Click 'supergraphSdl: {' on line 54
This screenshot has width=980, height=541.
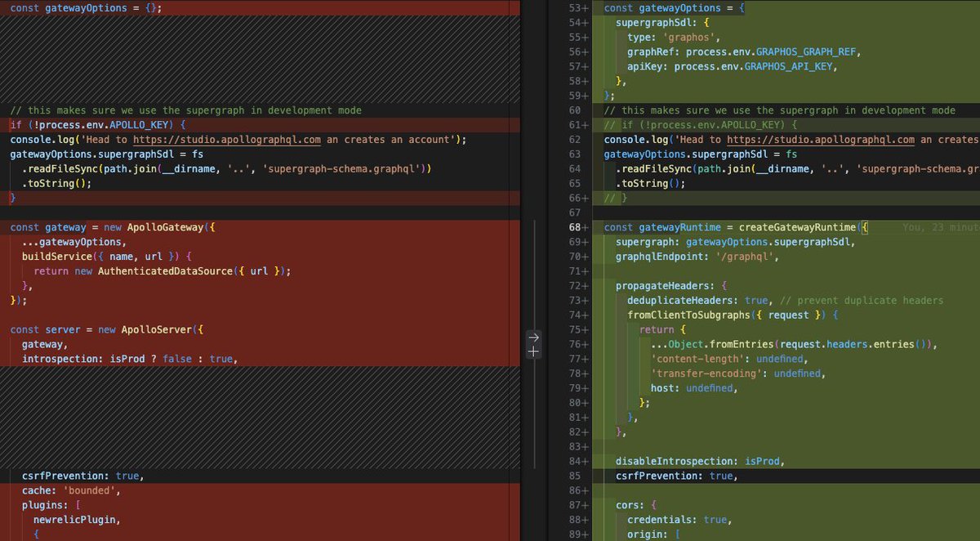coord(662,22)
